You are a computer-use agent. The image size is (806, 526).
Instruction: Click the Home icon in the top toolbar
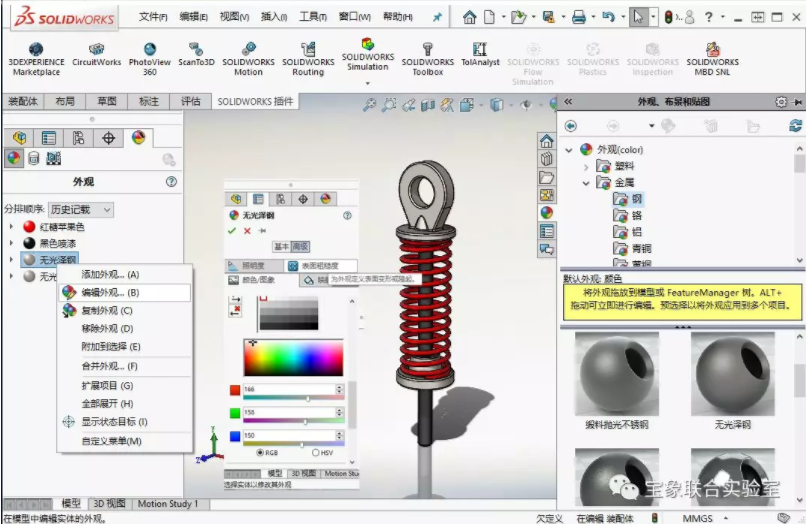pos(469,17)
